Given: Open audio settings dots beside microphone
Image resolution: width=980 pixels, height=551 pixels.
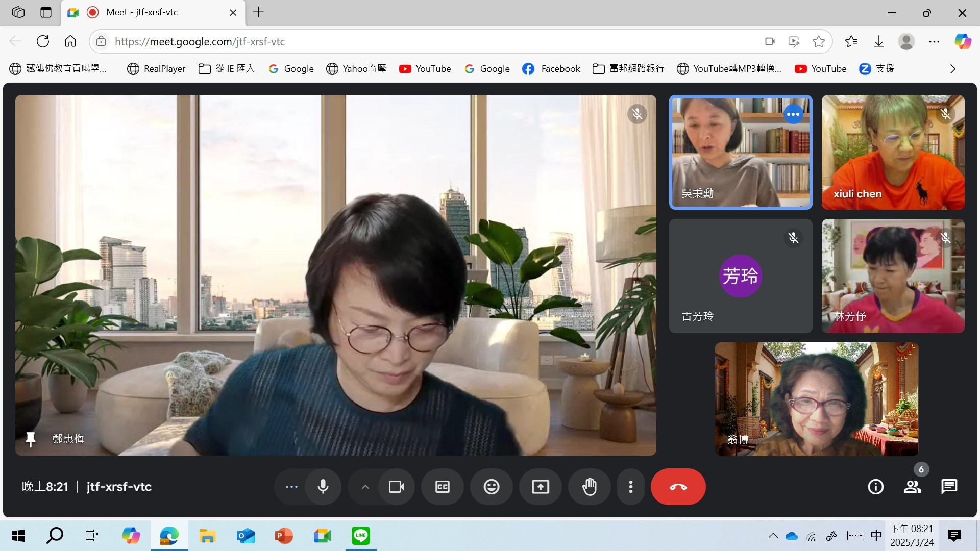Looking at the screenshot, I should (x=291, y=487).
